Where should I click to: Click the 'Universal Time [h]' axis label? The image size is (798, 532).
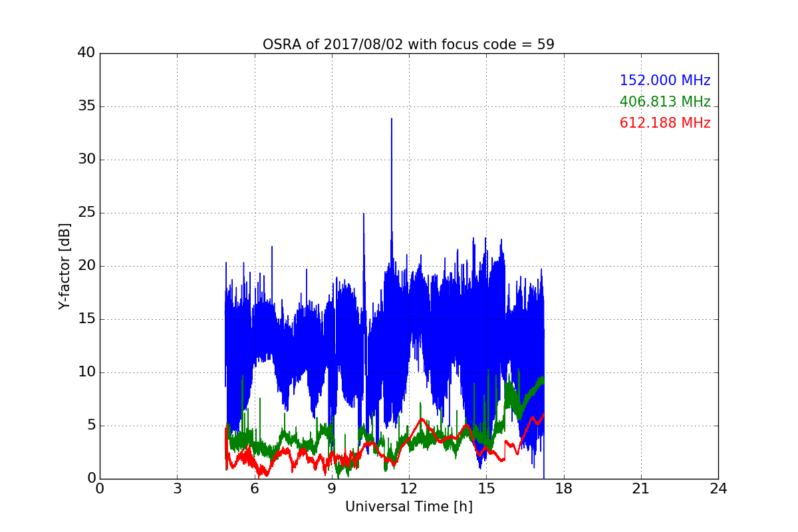409,507
